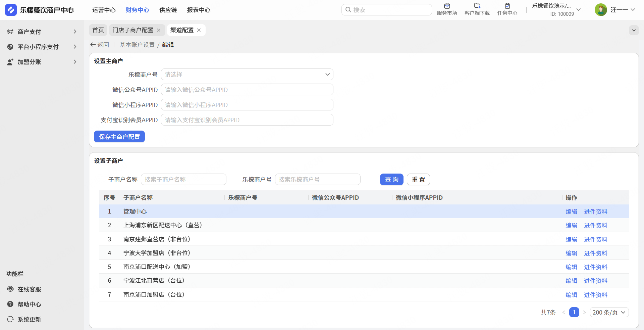The image size is (644, 330).
Task: Expand the 商户支付 sidebar menu
Action: point(42,32)
